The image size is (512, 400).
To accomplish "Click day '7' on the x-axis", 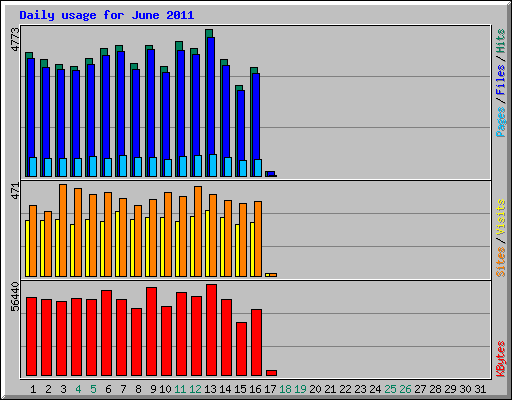I will tap(123, 389).
